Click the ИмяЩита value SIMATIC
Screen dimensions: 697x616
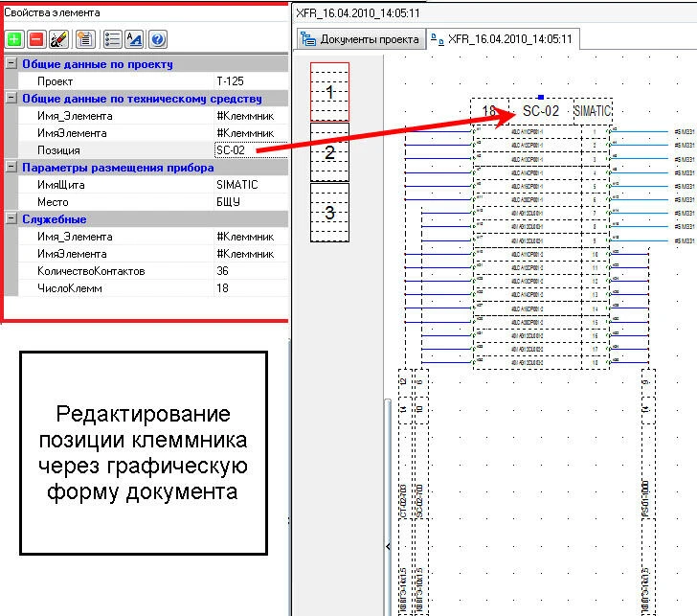[x=249, y=185]
